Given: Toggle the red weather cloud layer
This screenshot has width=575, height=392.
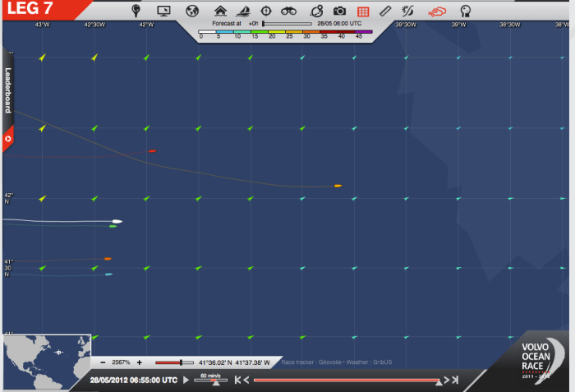Looking at the screenshot, I should pyautogui.click(x=437, y=12).
